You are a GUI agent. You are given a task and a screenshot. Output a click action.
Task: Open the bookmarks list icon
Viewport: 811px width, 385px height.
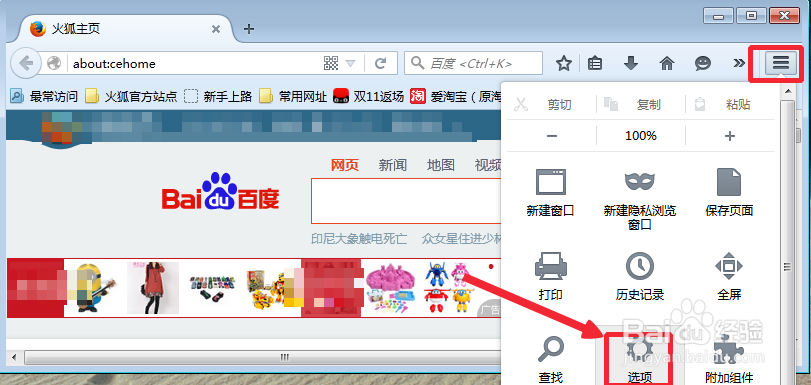[x=595, y=64]
